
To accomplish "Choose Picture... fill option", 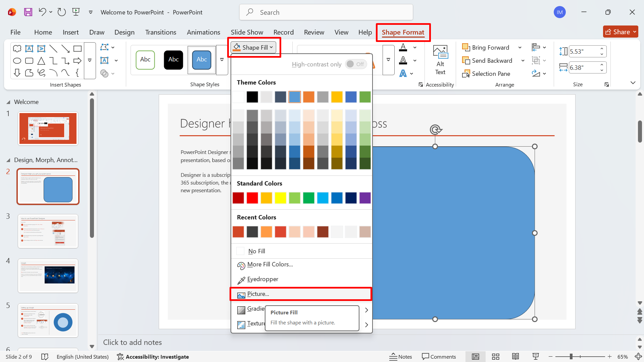I will 301,294.
